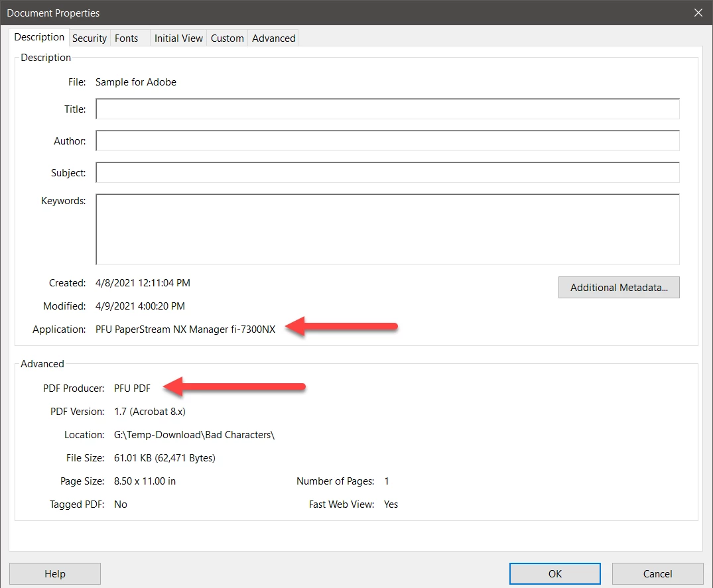This screenshot has height=588, width=713.
Task: Close the Document Properties window
Action: pyautogui.click(x=698, y=13)
